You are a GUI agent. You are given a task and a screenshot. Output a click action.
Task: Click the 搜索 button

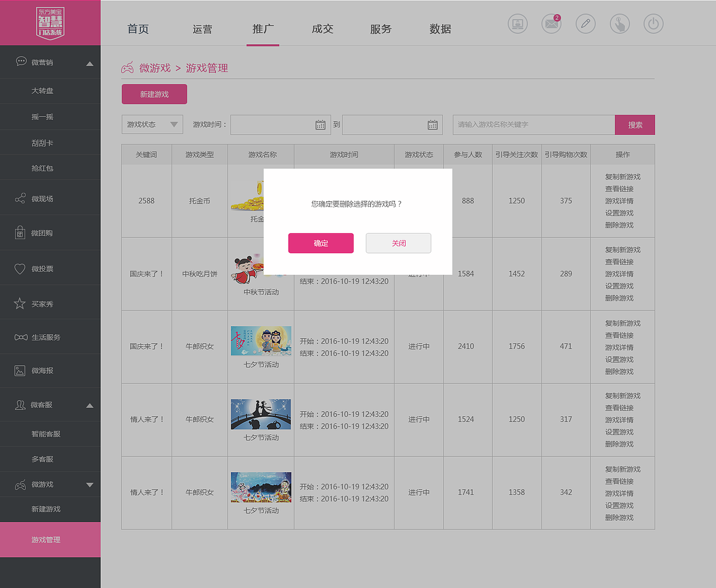pos(635,125)
